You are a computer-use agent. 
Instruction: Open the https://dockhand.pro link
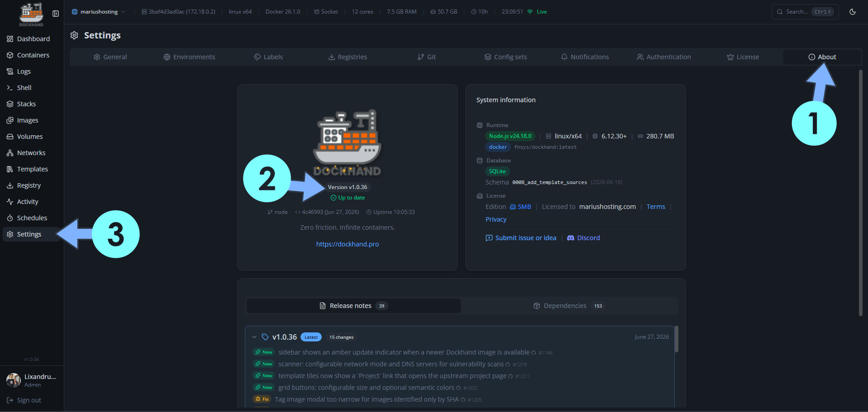(x=348, y=244)
